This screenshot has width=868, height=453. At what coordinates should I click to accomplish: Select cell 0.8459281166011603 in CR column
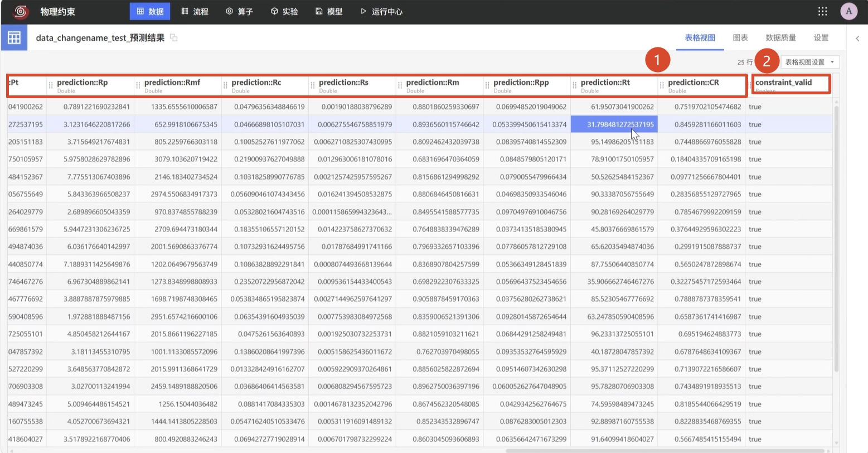(701, 124)
